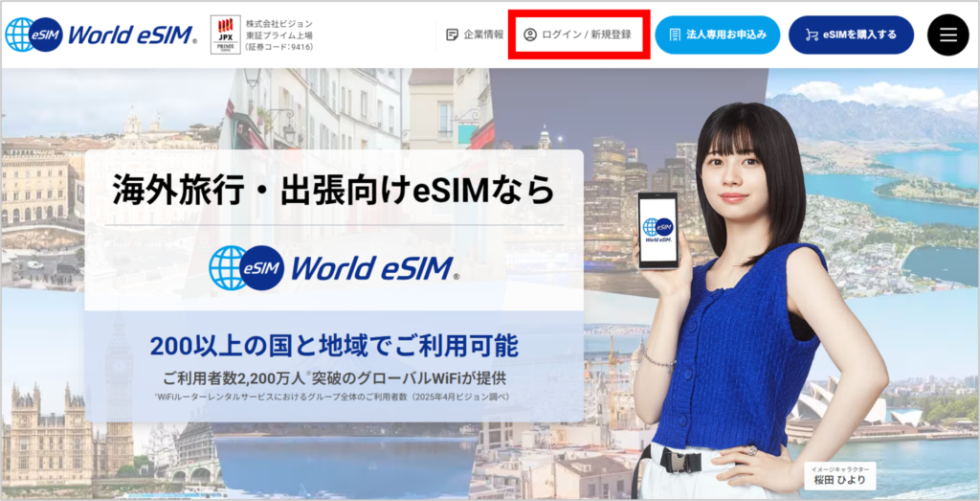Click the WiFiルーターレンタルサービス footnote text
Viewport: 980px width, 501px height.
point(333,397)
